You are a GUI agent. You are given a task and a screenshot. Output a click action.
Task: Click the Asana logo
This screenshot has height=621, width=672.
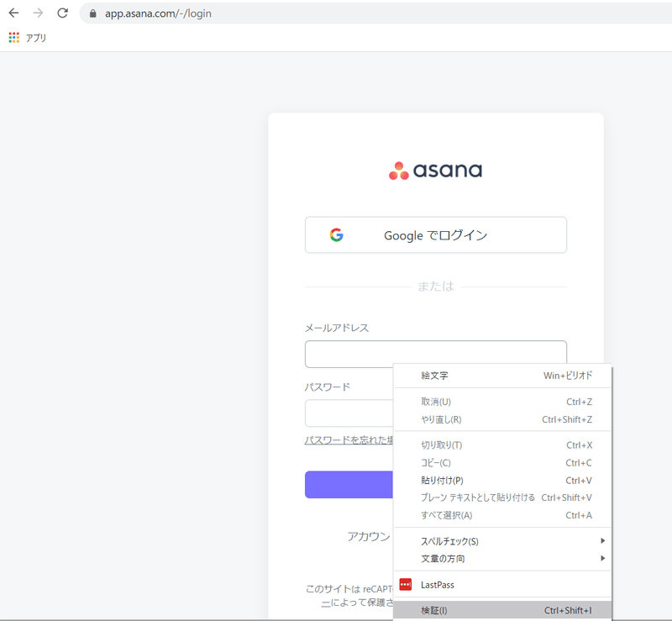pyautogui.click(x=434, y=170)
